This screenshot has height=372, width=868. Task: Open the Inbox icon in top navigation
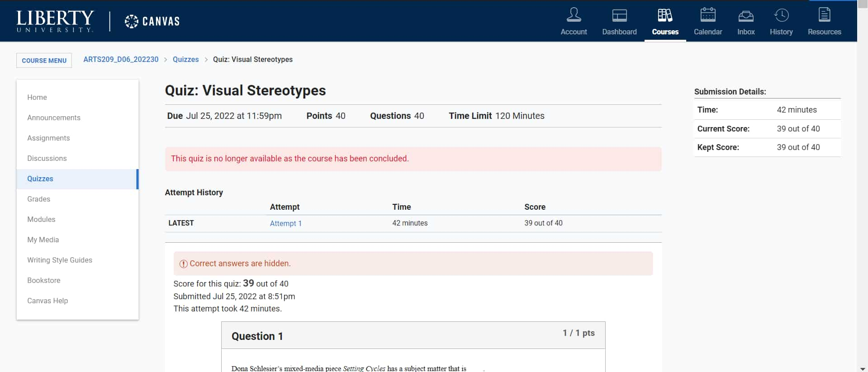746,16
